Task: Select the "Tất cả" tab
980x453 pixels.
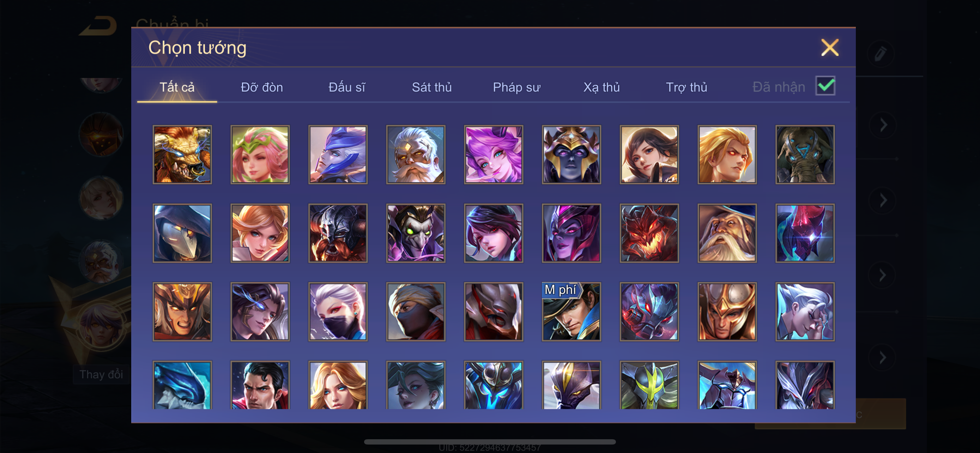Action: [x=177, y=87]
